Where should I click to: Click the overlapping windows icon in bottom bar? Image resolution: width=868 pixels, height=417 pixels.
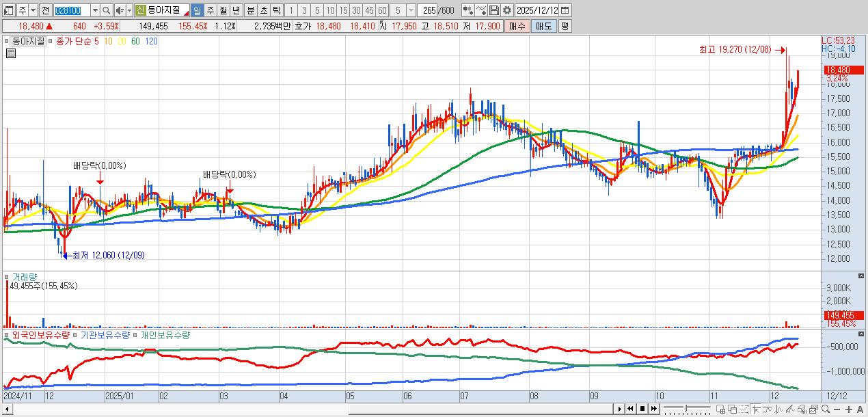(733, 409)
